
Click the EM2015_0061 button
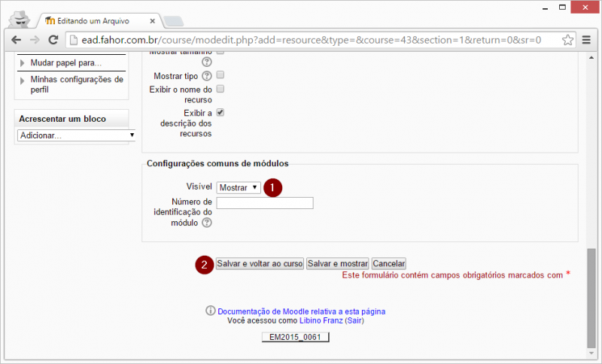click(295, 337)
